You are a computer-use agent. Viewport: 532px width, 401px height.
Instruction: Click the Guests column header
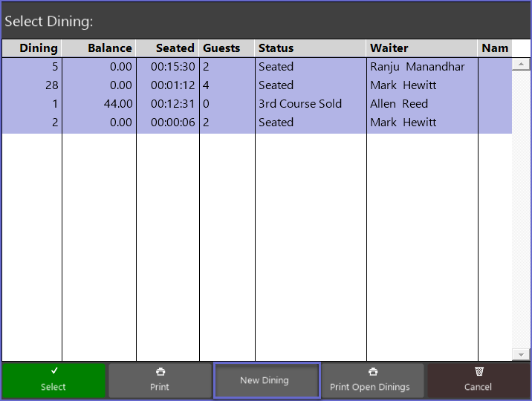[x=227, y=48]
